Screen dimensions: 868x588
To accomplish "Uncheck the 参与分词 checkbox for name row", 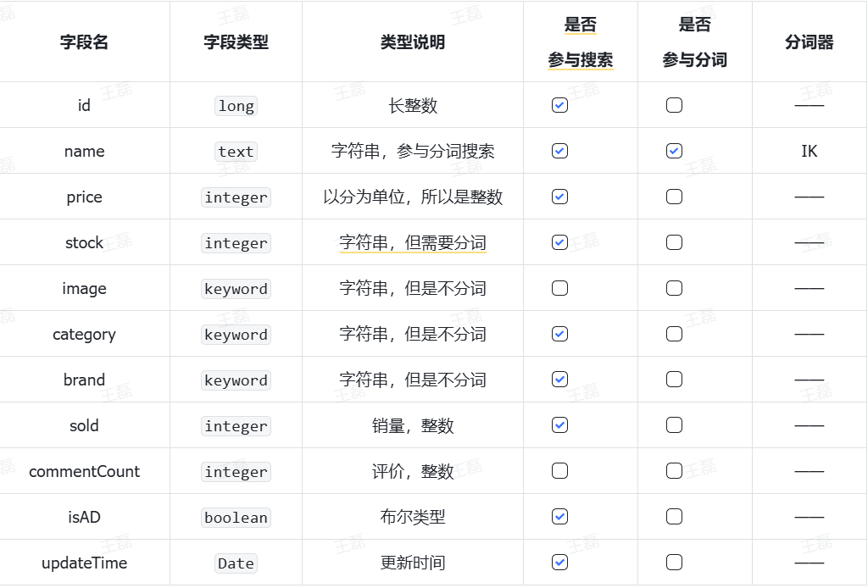I will [674, 151].
